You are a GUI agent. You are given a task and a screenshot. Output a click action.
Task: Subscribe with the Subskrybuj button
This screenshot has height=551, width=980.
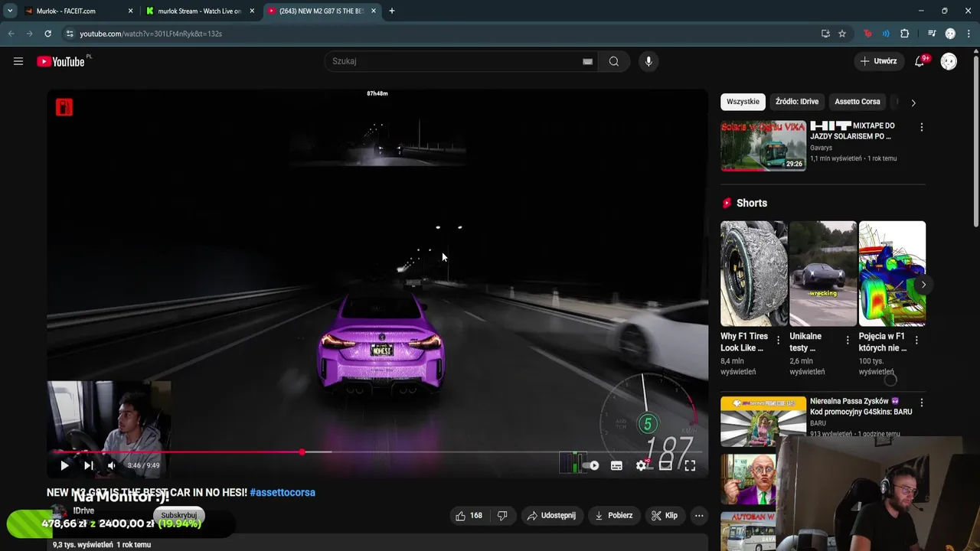(x=179, y=515)
